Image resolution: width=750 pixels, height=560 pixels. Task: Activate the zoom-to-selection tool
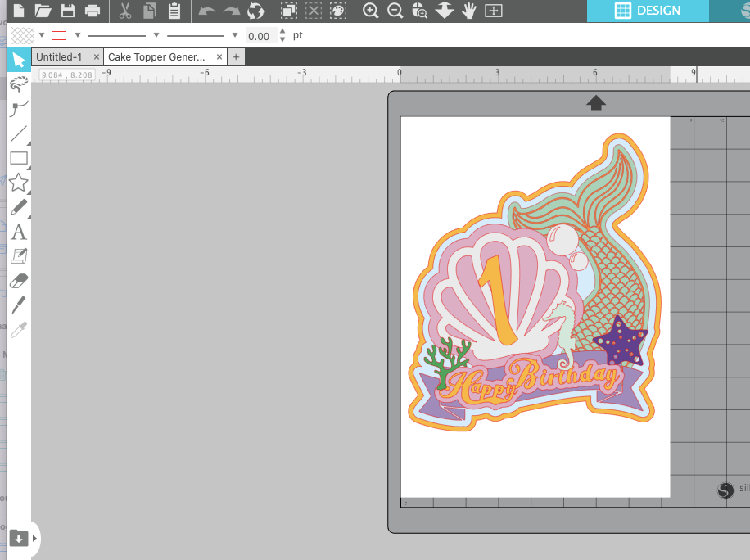click(x=419, y=11)
